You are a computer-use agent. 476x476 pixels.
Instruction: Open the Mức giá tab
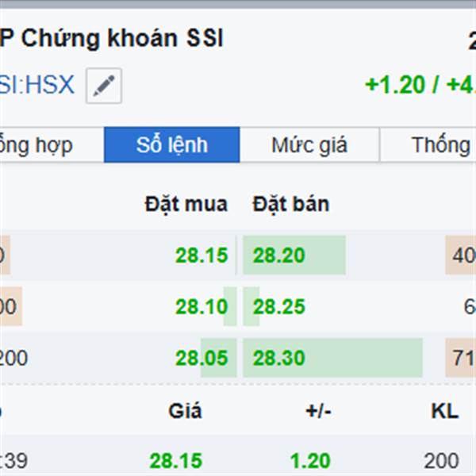pos(309,145)
